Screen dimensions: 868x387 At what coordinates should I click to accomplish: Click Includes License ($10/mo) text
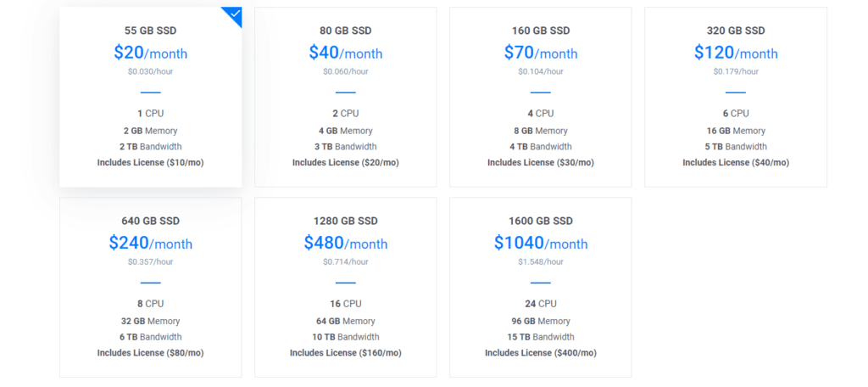(x=151, y=162)
